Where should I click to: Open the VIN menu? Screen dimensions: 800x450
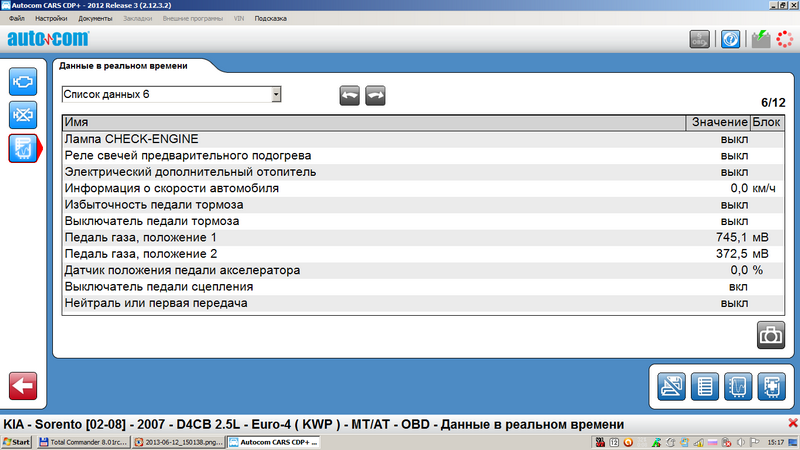click(x=239, y=18)
